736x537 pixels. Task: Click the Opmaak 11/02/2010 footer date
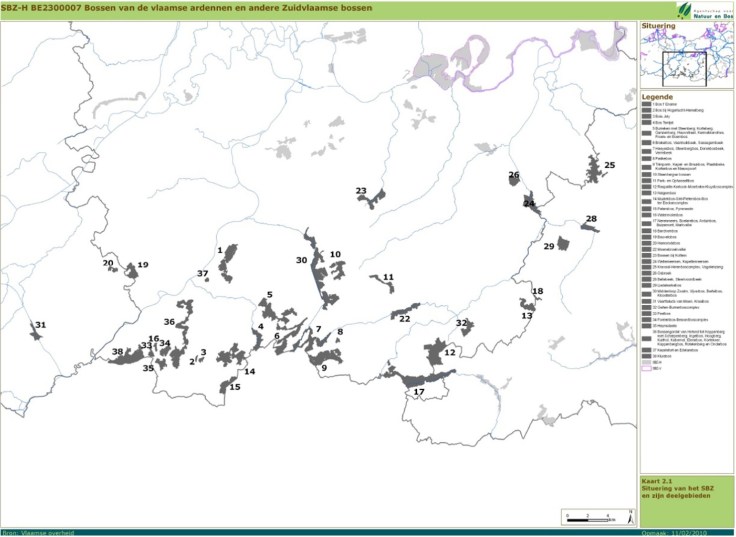tap(673, 533)
